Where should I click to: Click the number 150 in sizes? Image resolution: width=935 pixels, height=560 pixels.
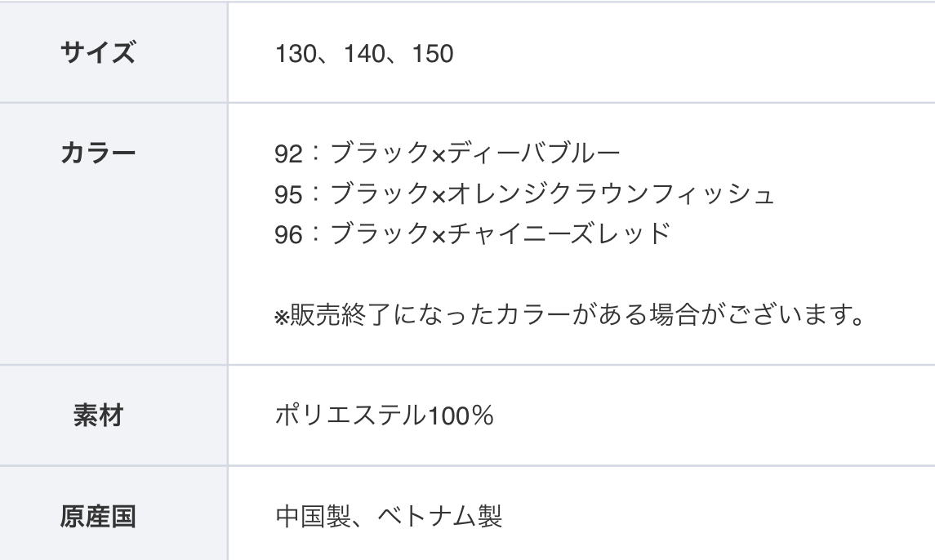(x=433, y=54)
